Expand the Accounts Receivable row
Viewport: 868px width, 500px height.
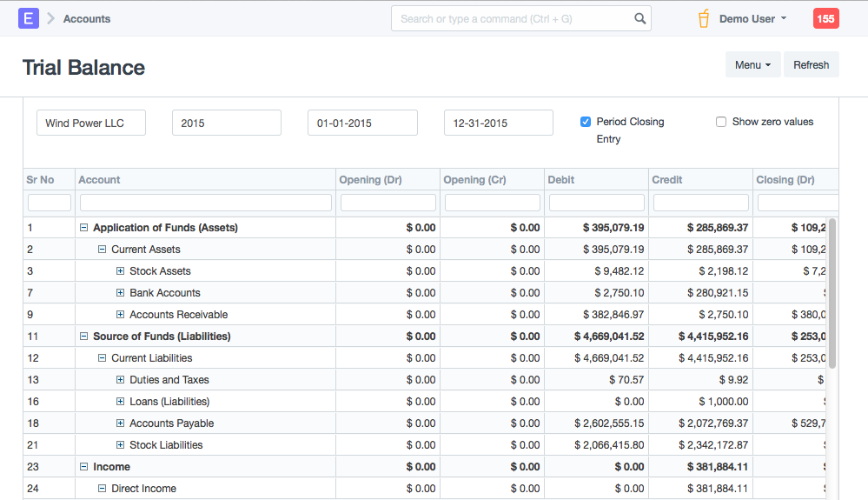(x=121, y=315)
